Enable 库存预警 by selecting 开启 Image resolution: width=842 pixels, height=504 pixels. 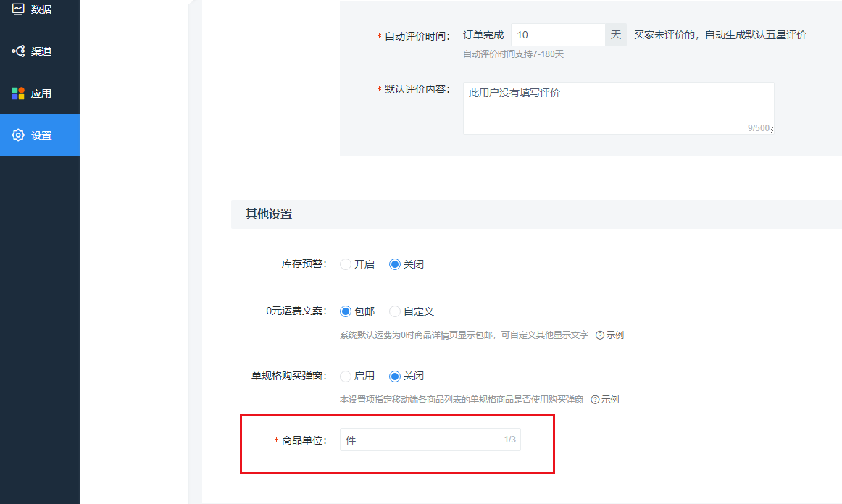[345, 264]
